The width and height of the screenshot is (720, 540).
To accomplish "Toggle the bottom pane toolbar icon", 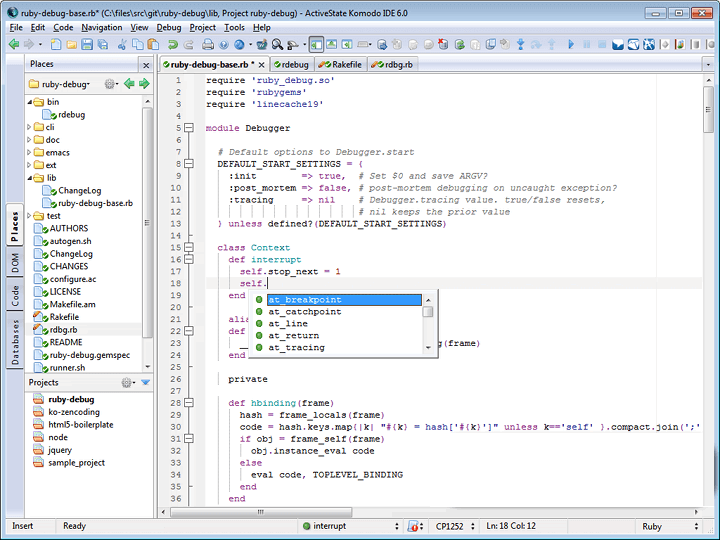I will click(332, 45).
